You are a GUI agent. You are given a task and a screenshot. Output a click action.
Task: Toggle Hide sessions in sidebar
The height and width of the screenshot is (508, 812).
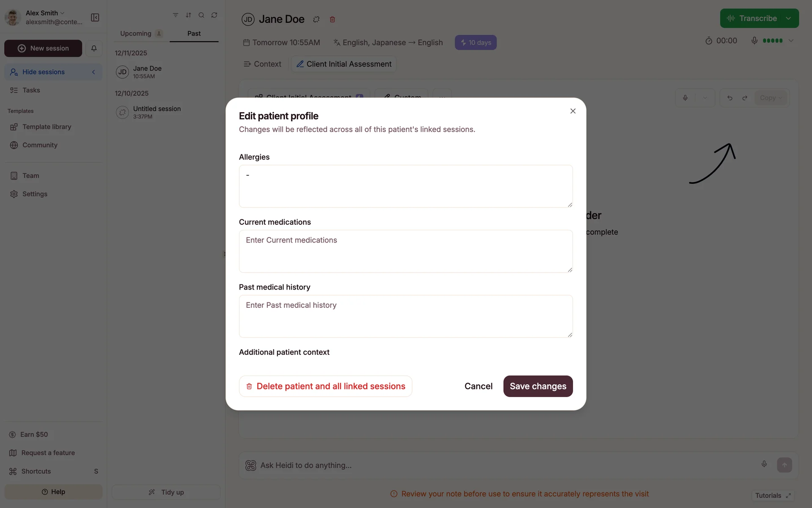[53, 72]
